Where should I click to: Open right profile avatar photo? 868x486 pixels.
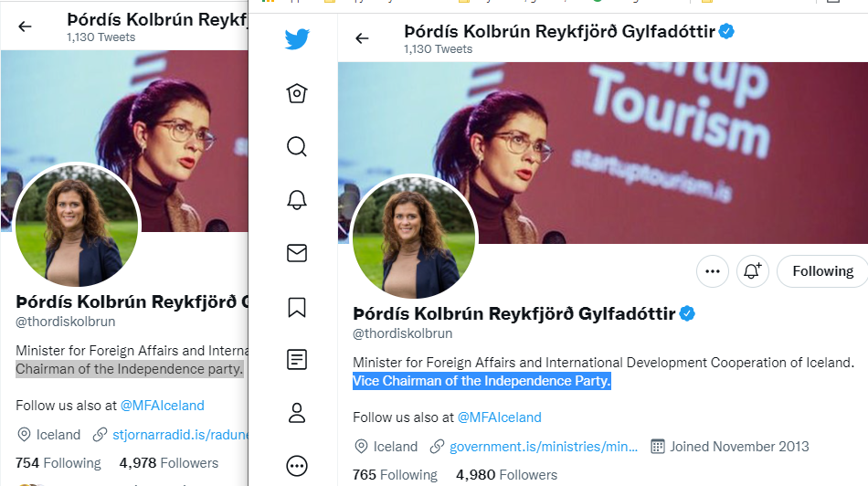414,238
